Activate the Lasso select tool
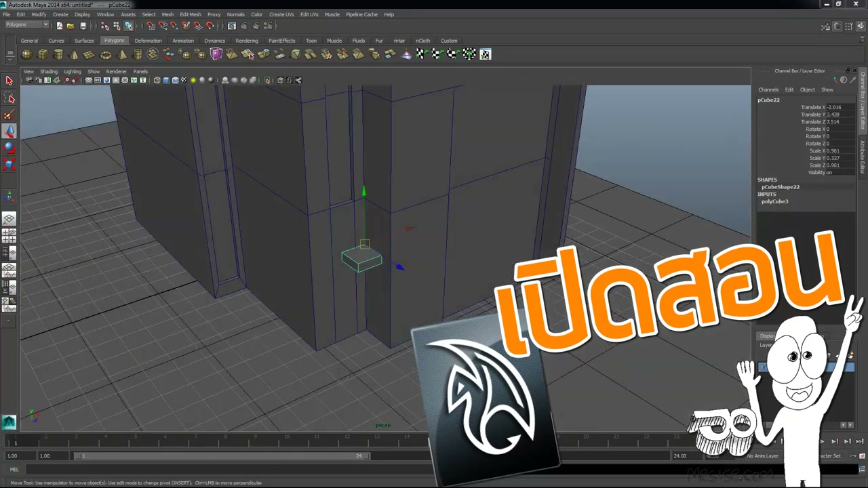This screenshot has height=488, width=868. pos(9,98)
